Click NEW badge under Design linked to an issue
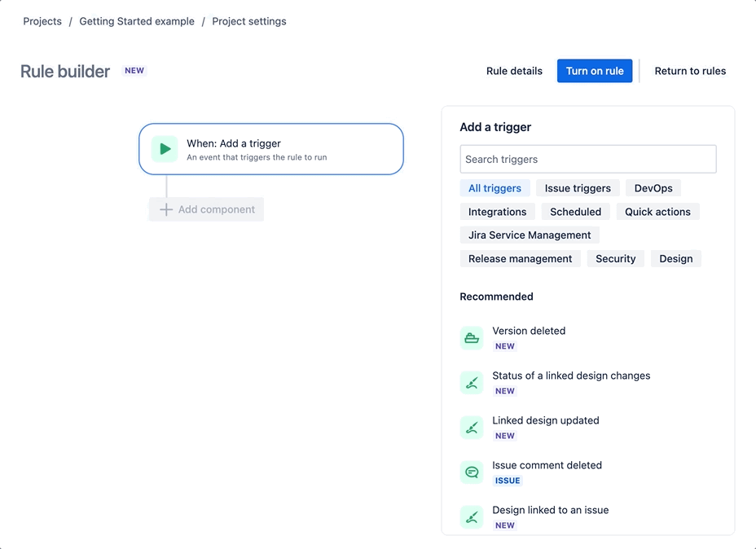756x549 pixels. pyautogui.click(x=505, y=525)
